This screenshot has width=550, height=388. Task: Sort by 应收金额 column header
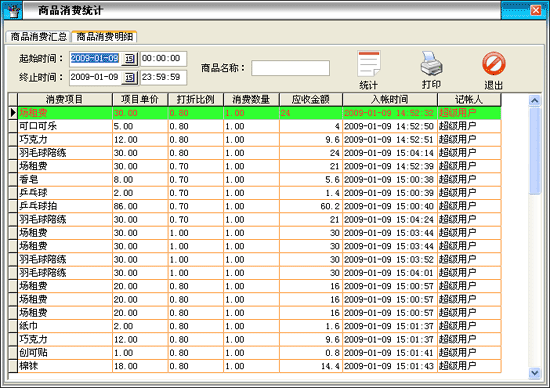pos(311,100)
